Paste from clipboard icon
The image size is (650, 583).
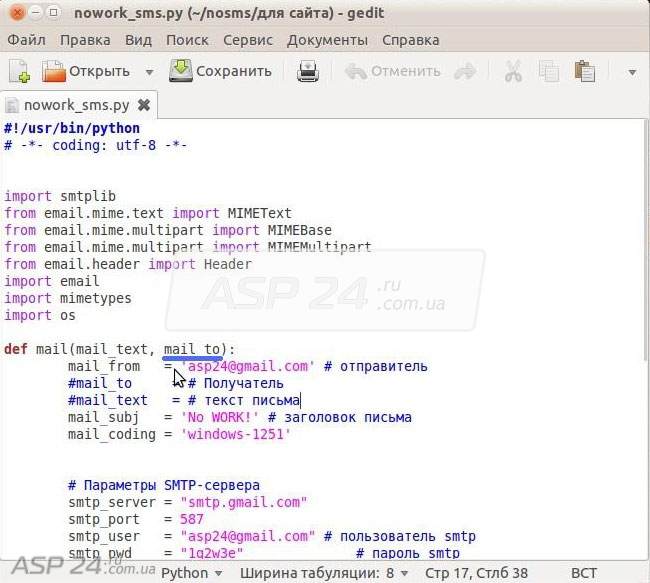(585, 71)
